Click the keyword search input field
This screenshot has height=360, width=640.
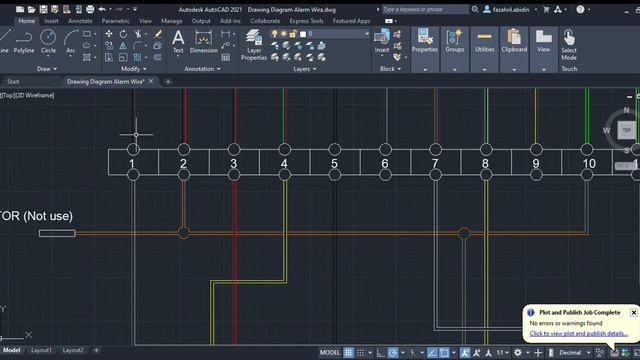(x=425, y=9)
